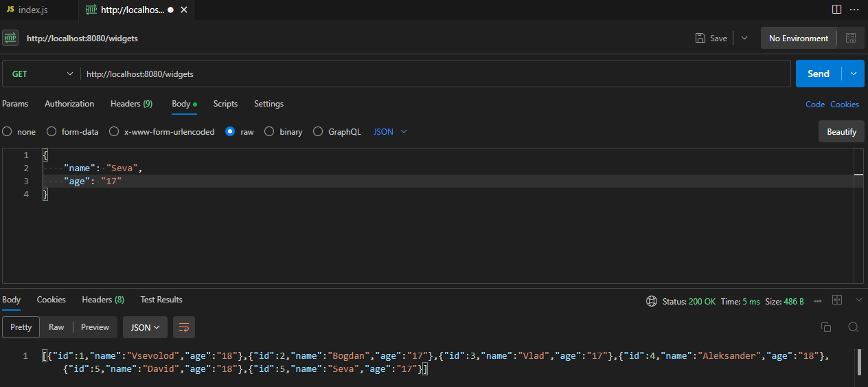The height and width of the screenshot is (387, 868).
Task: Click the Beautify button
Action: tap(841, 131)
